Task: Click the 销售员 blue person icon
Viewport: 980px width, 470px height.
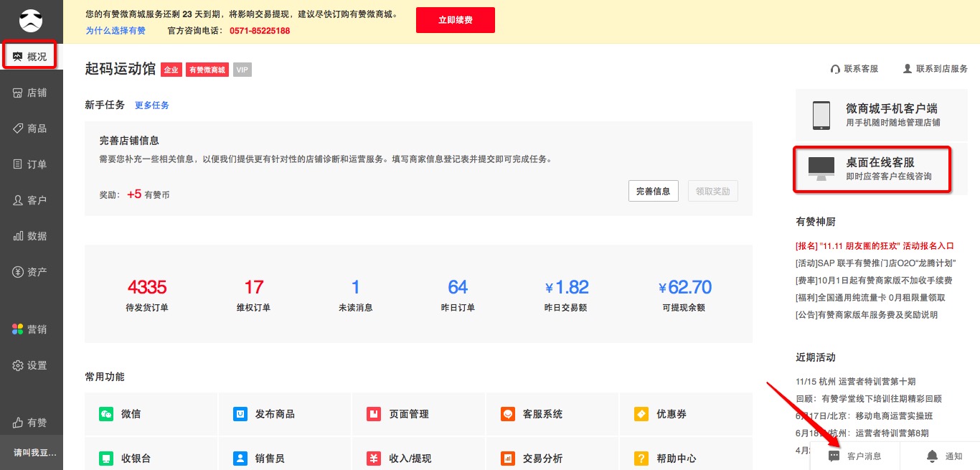Action: (240, 458)
